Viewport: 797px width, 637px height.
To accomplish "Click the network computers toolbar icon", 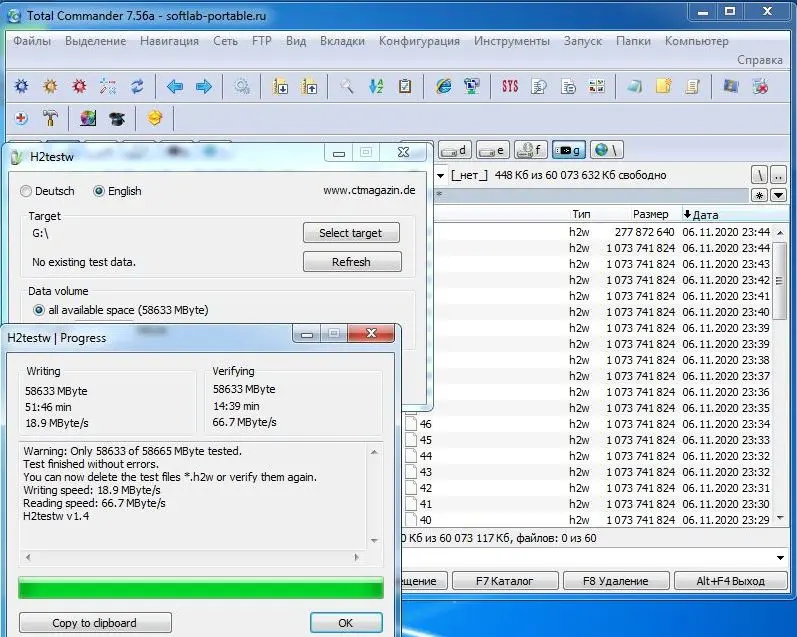I will point(472,86).
